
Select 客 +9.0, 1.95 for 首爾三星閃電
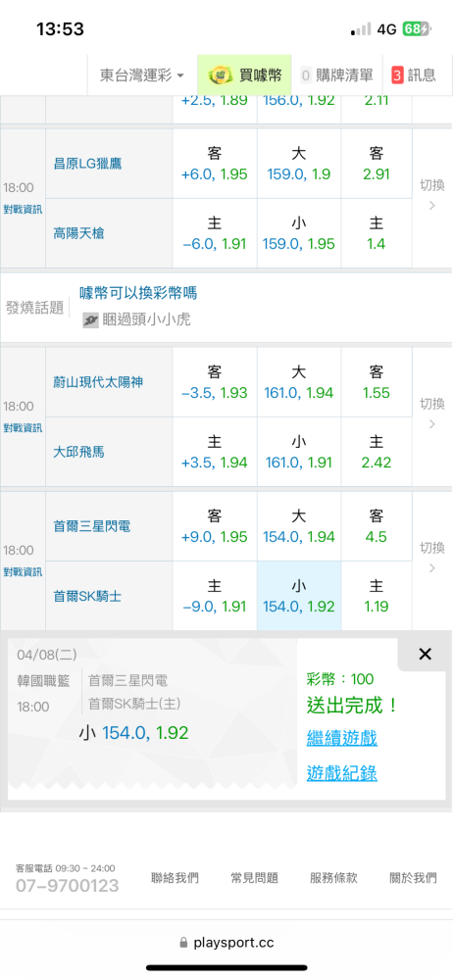point(215,526)
